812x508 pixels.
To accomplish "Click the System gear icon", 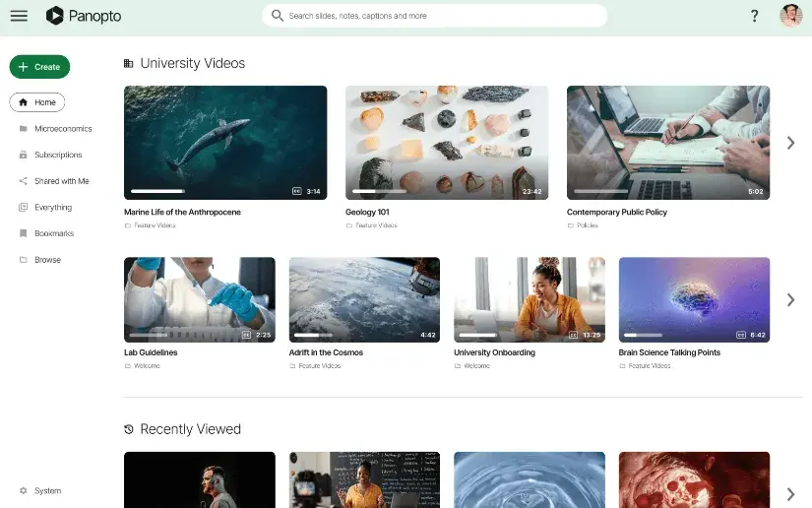I will 24,490.
